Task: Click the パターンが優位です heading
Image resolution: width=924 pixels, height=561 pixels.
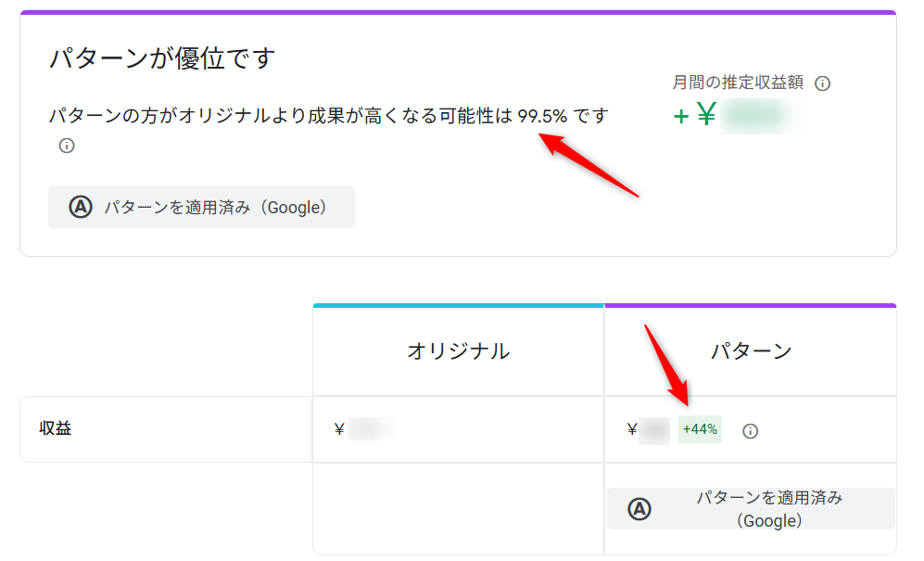Action: pyautogui.click(x=162, y=59)
